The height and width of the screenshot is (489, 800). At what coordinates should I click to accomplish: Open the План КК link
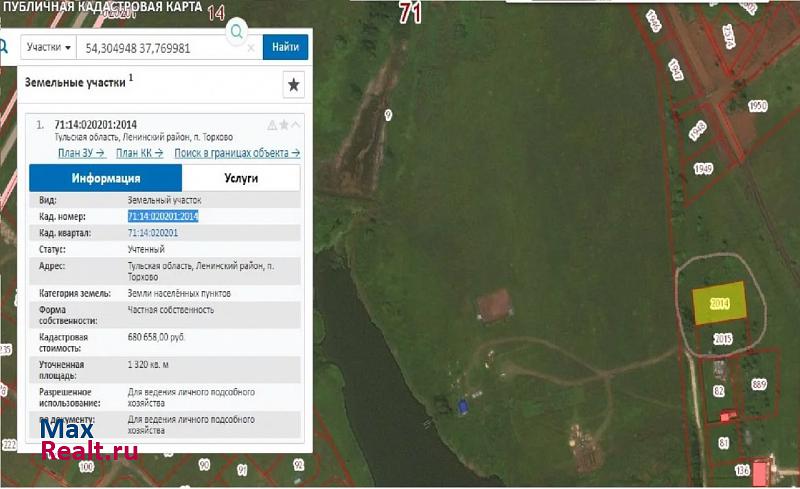coord(140,153)
